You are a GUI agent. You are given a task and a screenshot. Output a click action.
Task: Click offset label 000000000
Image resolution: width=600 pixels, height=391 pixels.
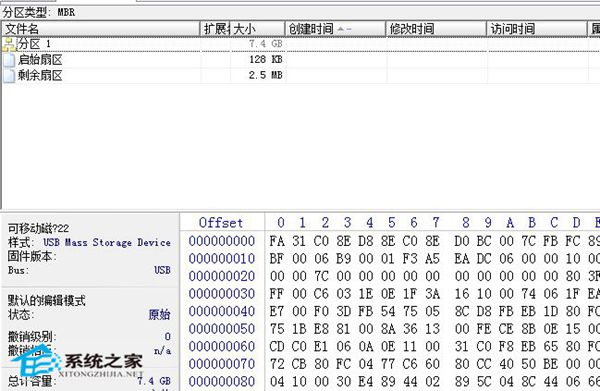222,241
